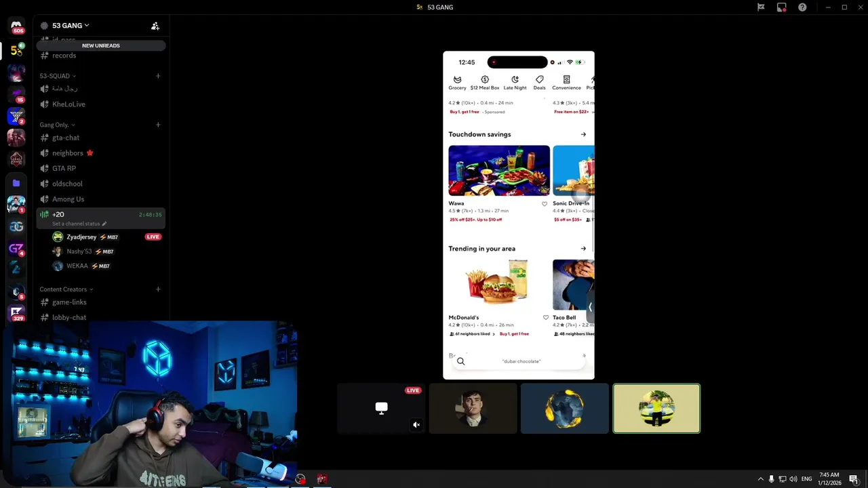The image size is (868, 488).
Task: Select the +20 voice channel
Action: (x=101, y=218)
